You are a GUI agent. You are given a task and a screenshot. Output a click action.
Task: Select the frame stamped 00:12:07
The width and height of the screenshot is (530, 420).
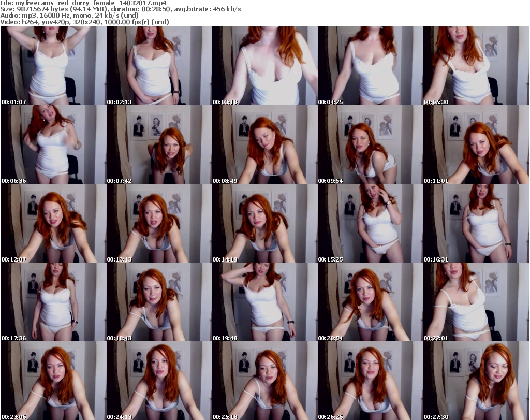(x=53, y=224)
